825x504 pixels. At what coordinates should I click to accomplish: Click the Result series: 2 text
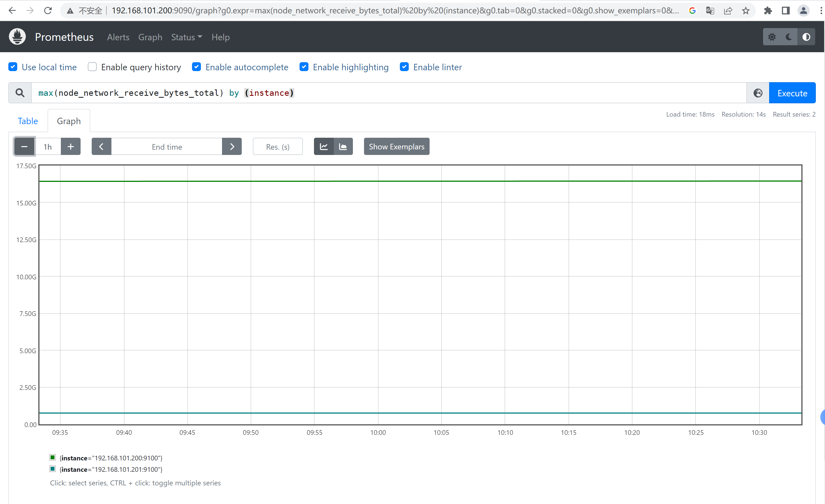(794, 114)
